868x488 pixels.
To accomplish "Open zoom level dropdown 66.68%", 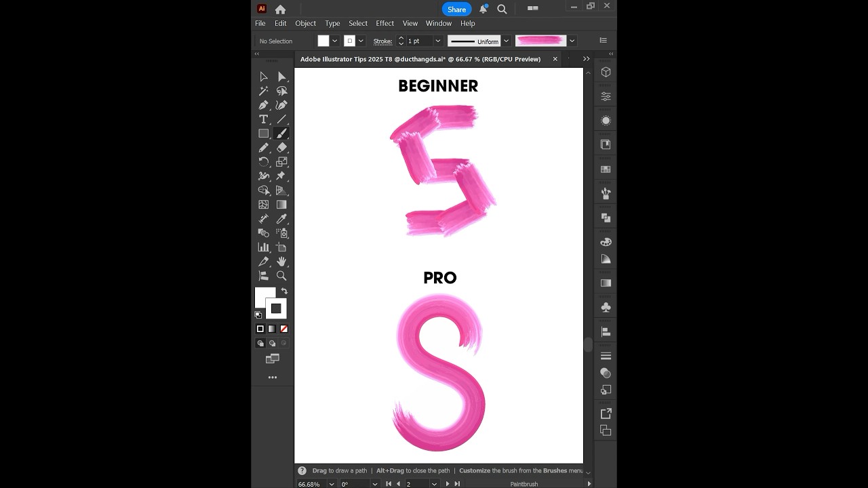I will pos(332,484).
